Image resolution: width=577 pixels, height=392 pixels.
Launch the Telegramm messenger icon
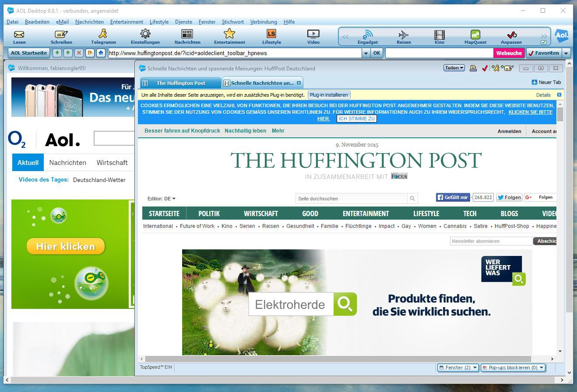[x=103, y=36]
